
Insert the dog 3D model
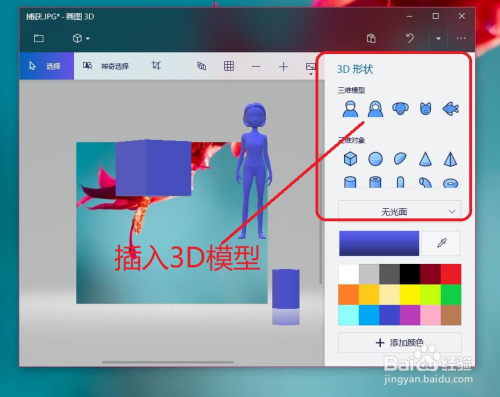400,109
